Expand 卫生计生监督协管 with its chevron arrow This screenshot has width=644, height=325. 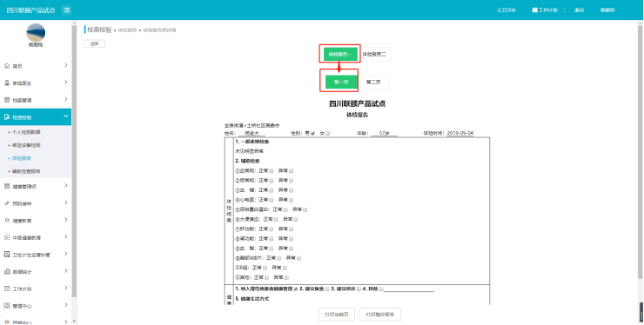[66, 254]
